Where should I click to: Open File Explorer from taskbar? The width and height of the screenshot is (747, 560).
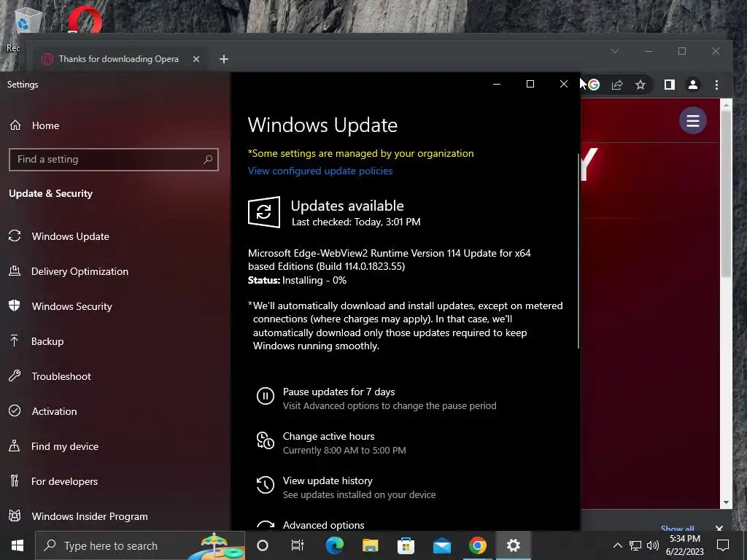pyautogui.click(x=370, y=545)
